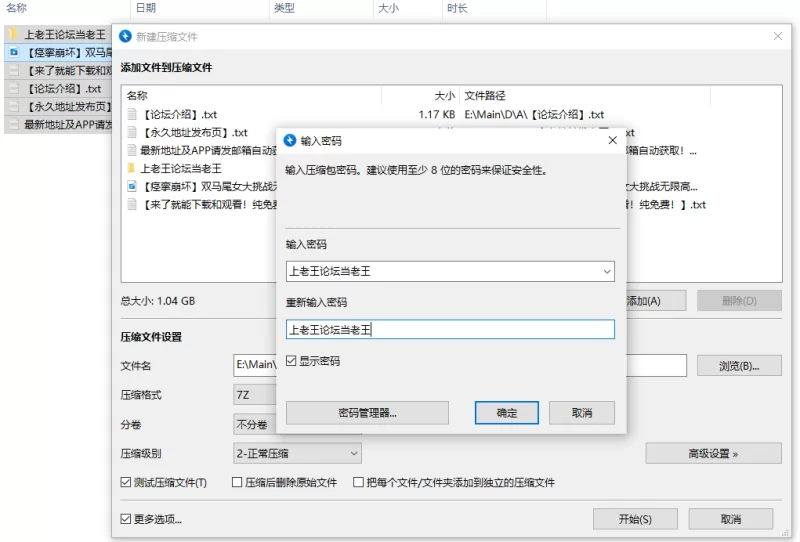Image resolution: width=800 pixels, height=542 pixels.
Task: Click the 上老王论坛当老王 folder icon in the Explorer window
Action: click(x=14, y=34)
